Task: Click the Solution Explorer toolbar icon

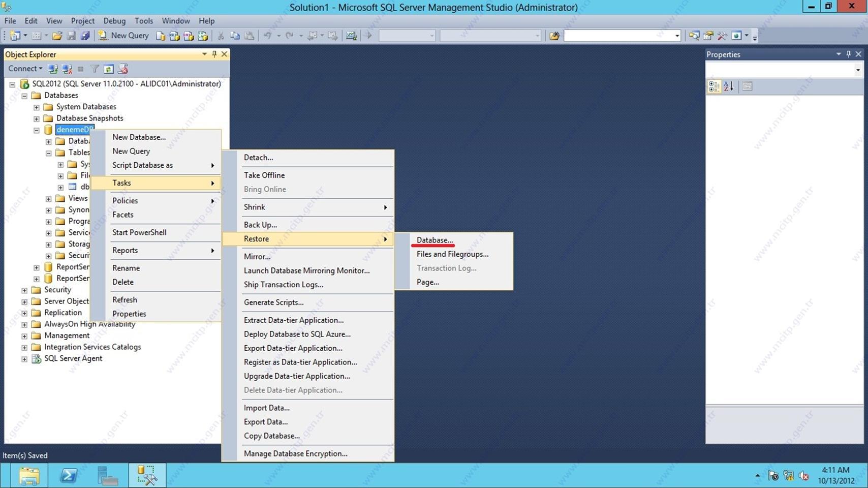Action: tap(694, 36)
